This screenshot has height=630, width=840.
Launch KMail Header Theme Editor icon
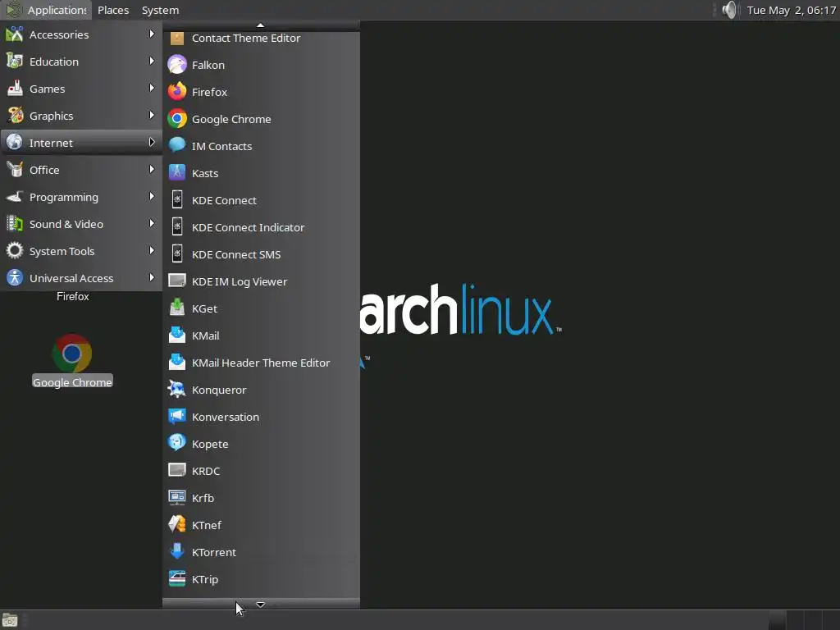pyautogui.click(x=177, y=362)
